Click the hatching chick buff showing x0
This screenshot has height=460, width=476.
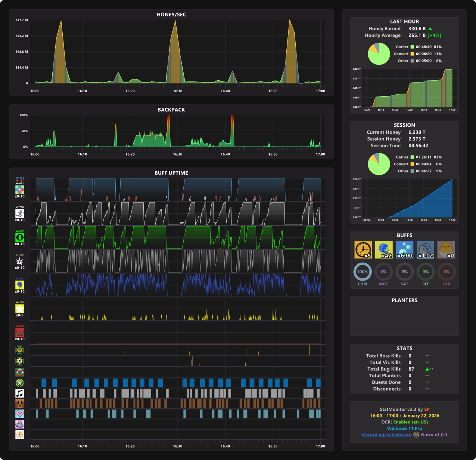point(446,250)
